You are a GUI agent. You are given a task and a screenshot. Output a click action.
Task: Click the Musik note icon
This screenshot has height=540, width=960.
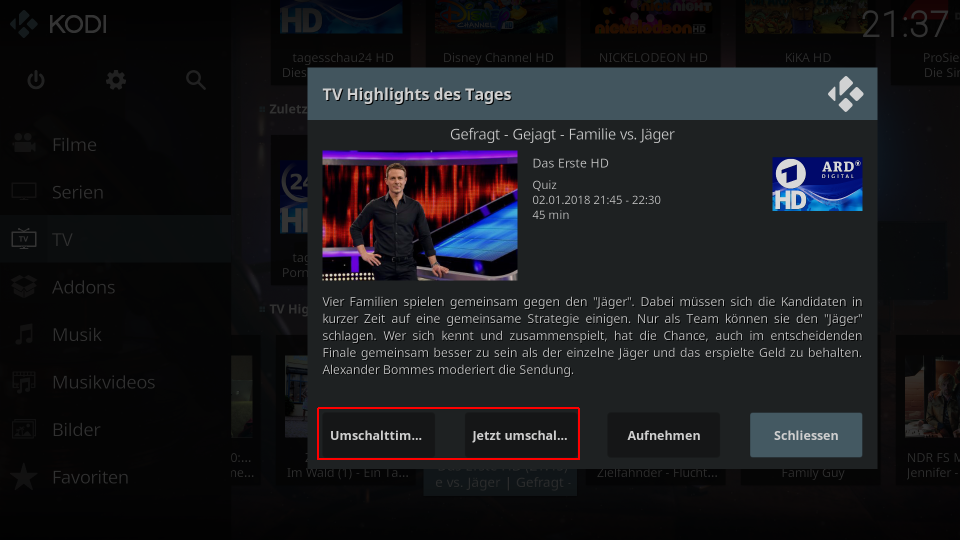24,334
